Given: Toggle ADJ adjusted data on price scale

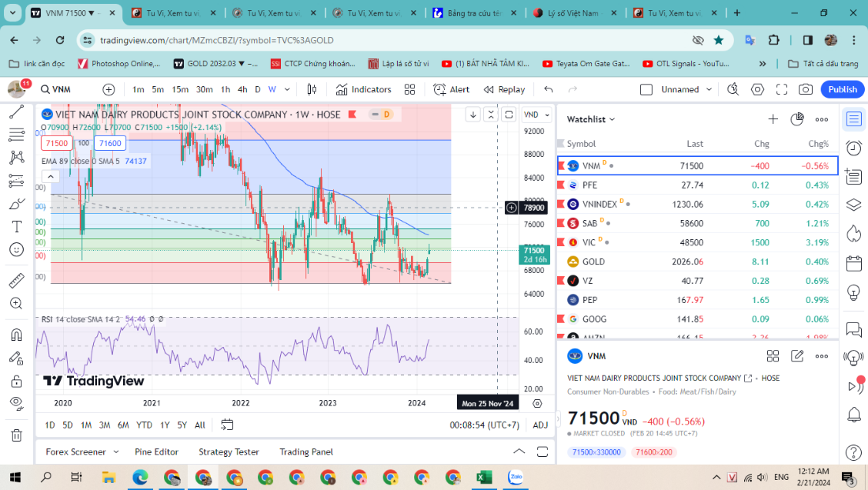Looking at the screenshot, I should point(540,425).
